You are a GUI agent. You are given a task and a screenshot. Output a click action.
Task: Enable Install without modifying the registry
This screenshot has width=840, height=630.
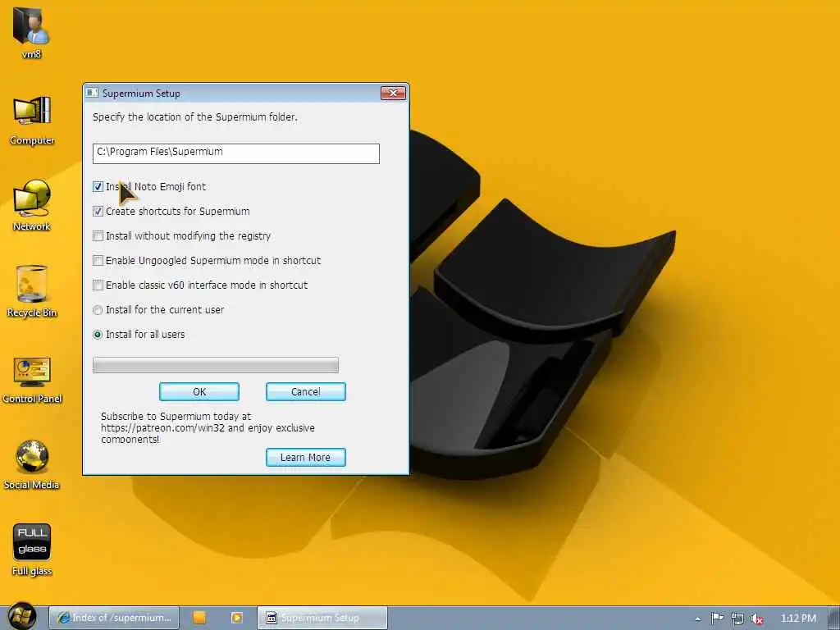click(x=98, y=235)
